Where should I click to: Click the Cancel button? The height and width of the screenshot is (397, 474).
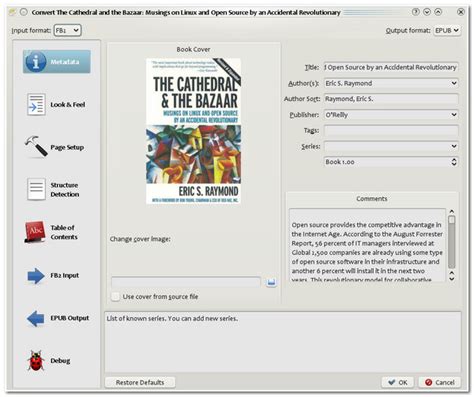click(x=440, y=382)
